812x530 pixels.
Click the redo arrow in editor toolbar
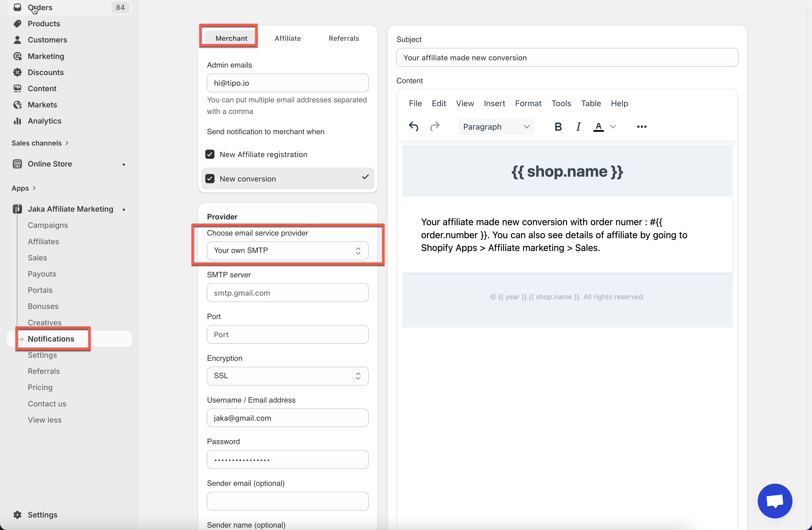(435, 127)
